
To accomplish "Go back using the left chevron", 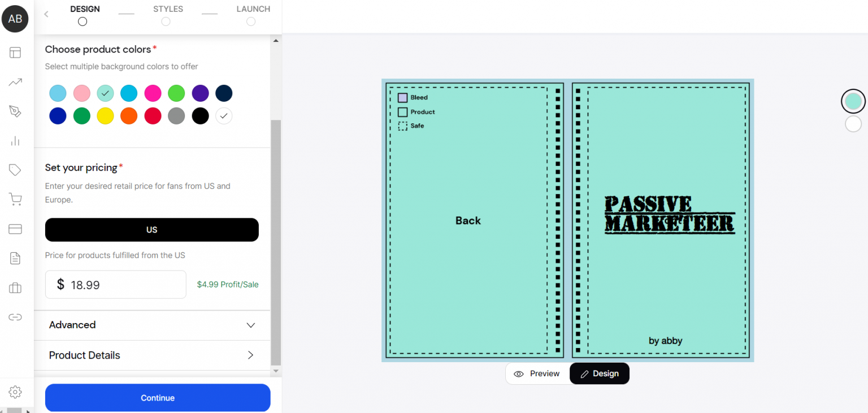I will [x=46, y=14].
